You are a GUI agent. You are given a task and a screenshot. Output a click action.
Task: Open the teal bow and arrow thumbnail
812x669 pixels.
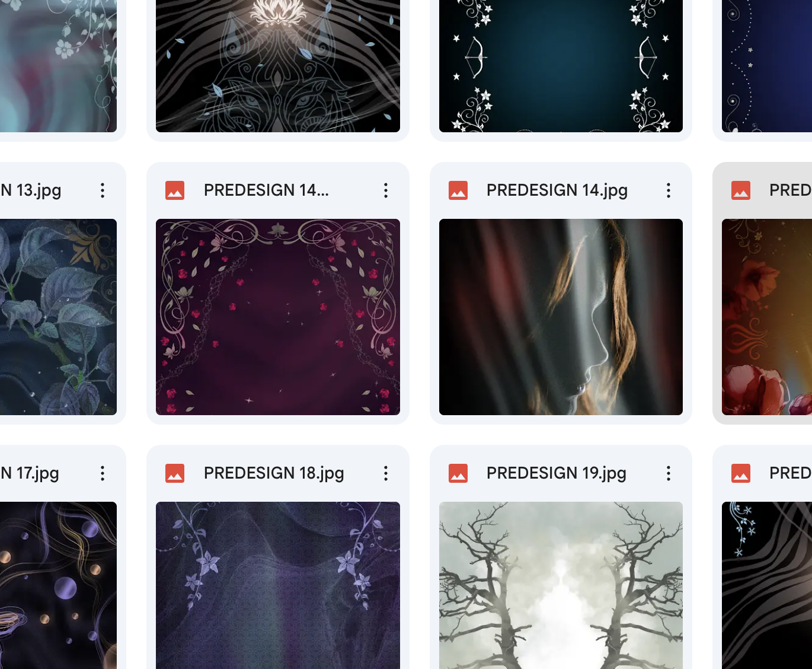561,66
